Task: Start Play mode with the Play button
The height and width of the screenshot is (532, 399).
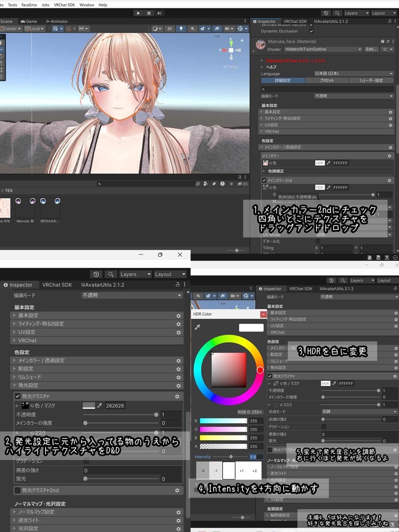Action: click(138, 13)
